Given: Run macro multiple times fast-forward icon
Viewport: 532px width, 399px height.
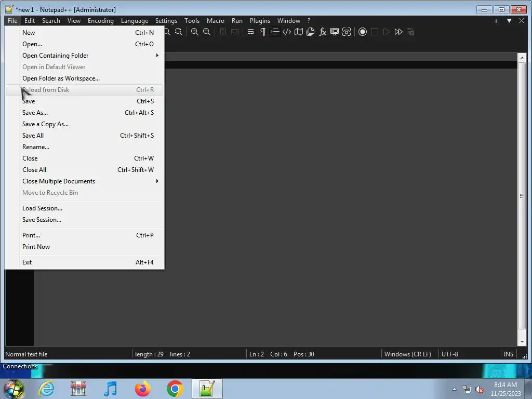Looking at the screenshot, I should [398, 32].
